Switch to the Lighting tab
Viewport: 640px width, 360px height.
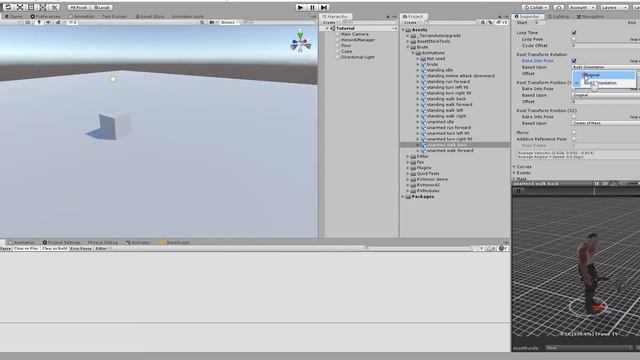tap(558, 16)
